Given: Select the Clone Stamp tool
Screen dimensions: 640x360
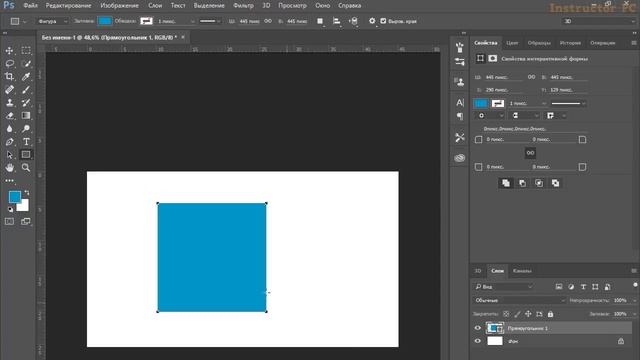Looking at the screenshot, I should coord(9,102).
